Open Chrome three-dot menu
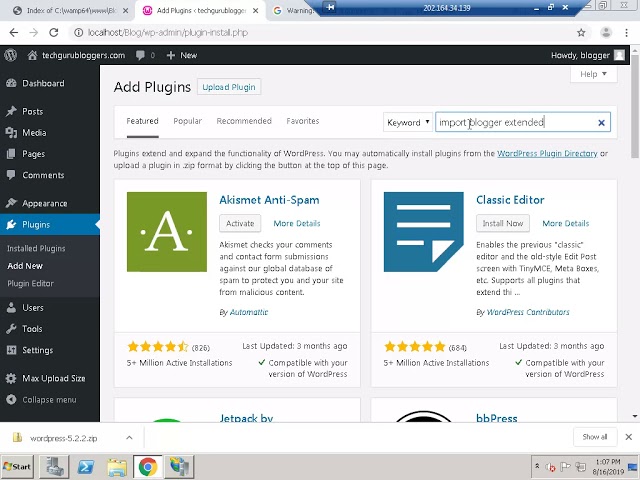 (627, 33)
